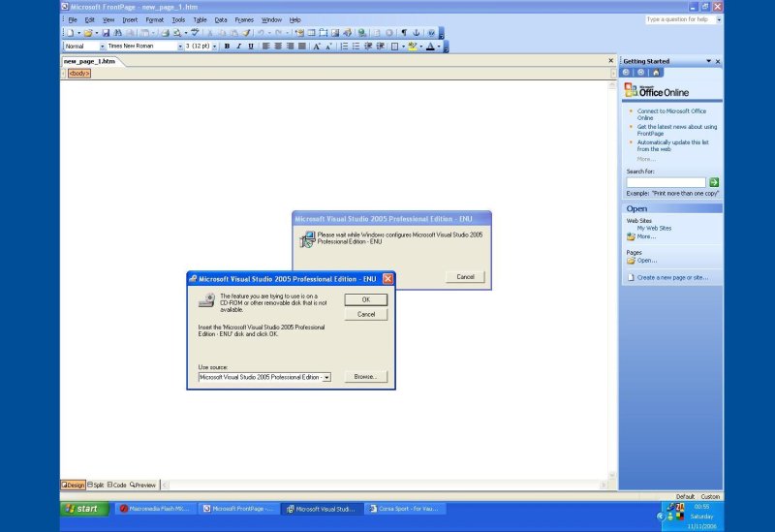Open the Borders dropdown arrow
The image size is (775, 532).
[x=403, y=46]
